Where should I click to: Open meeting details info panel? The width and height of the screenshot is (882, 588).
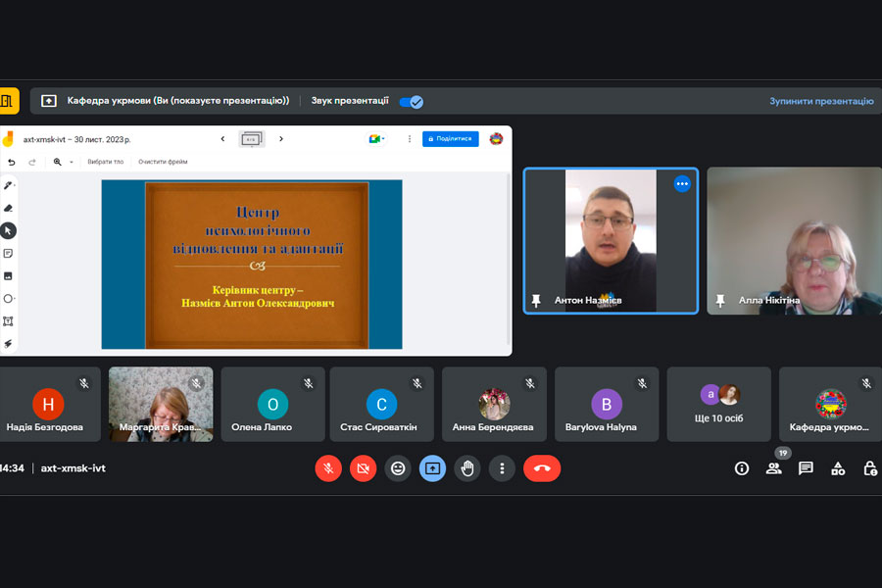point(742,468)
